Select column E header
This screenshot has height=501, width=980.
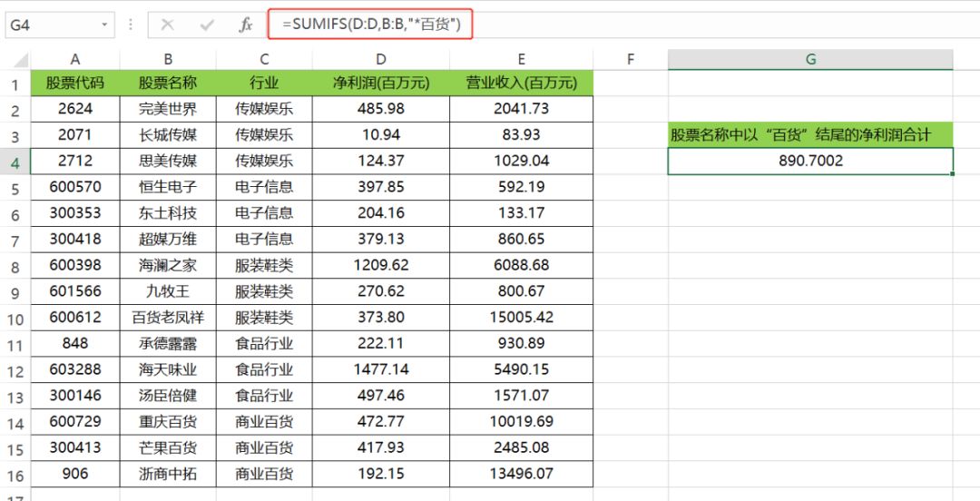tap(521, 59)
